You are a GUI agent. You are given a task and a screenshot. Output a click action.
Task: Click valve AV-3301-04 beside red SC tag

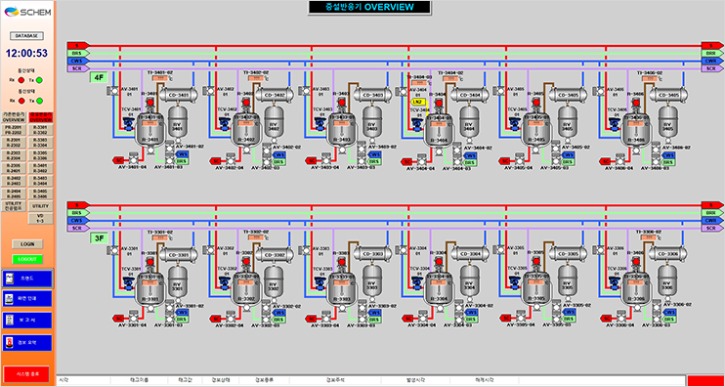pos(134,319)
